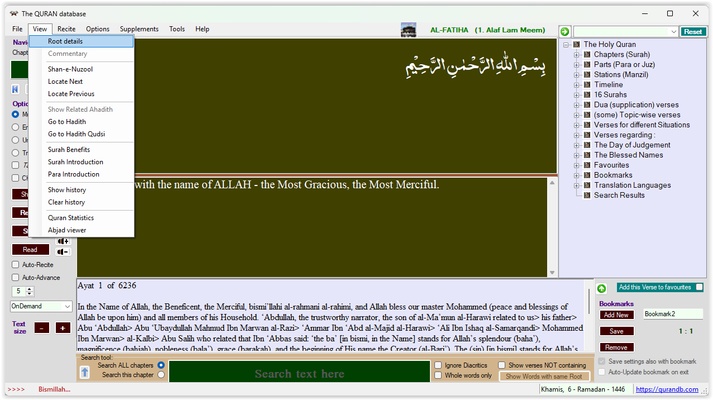Click the Kaaba image icon beside the surah title
713x400 pixels.
point(408,30)
